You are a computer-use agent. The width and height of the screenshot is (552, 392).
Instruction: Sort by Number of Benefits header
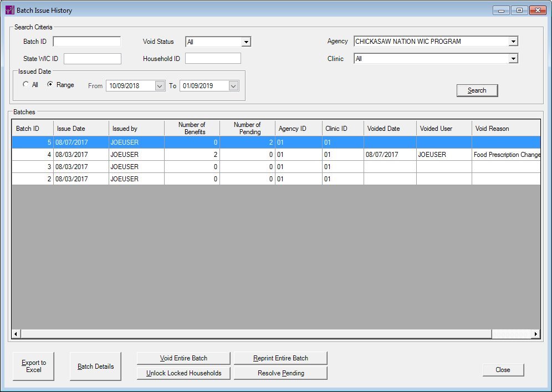(192, 128)
